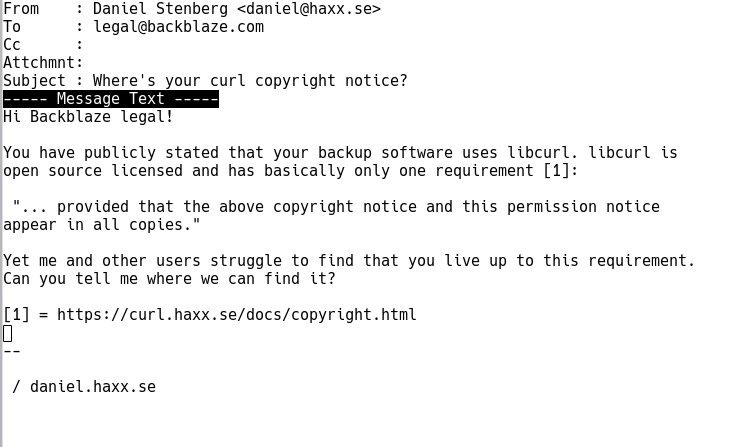Click the quoted license text line
733x447 pixels.
click(336, 207)
